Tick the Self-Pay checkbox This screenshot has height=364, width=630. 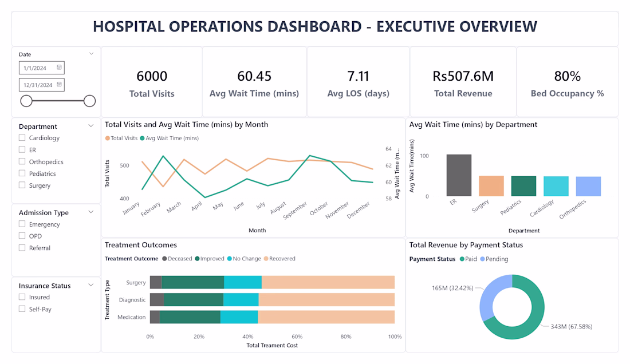(x=22, y=308)
